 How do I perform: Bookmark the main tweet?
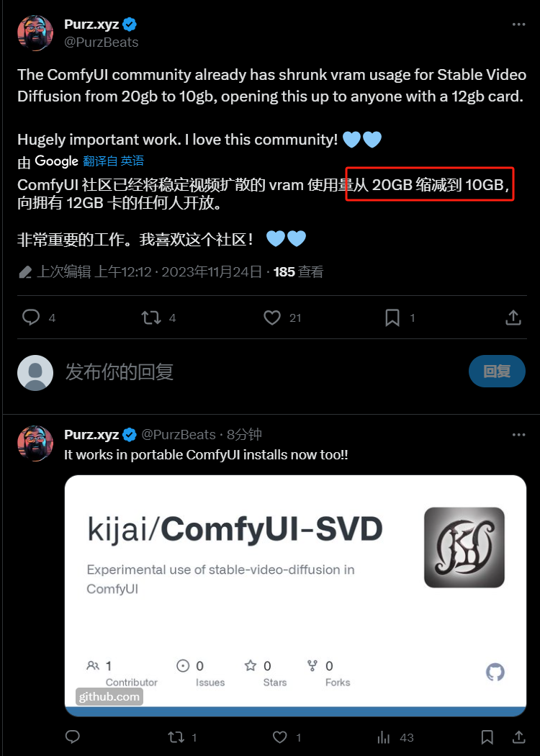click(392, 318)
